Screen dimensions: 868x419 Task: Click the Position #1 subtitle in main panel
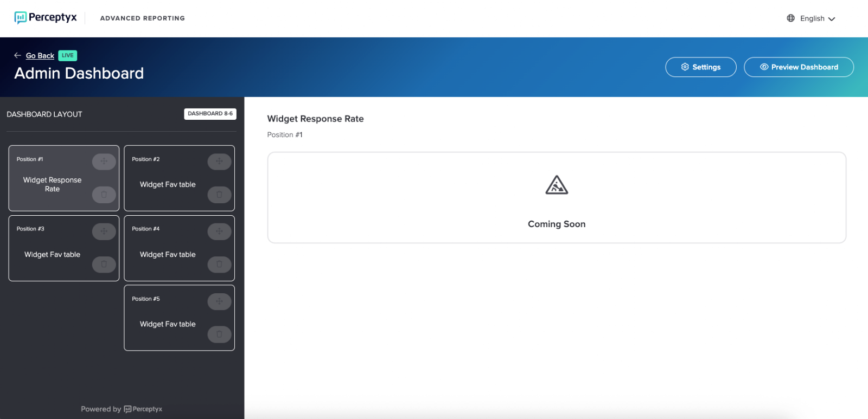(x=285, y=135)
